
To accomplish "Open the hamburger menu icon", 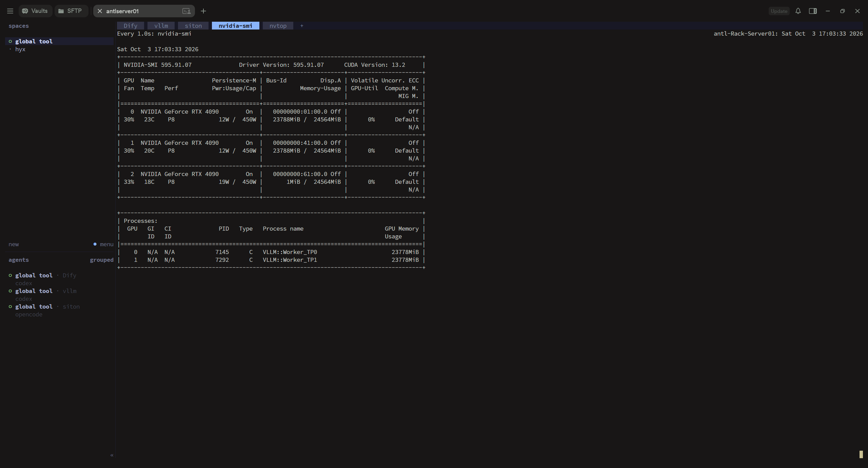I will (10, 11).
